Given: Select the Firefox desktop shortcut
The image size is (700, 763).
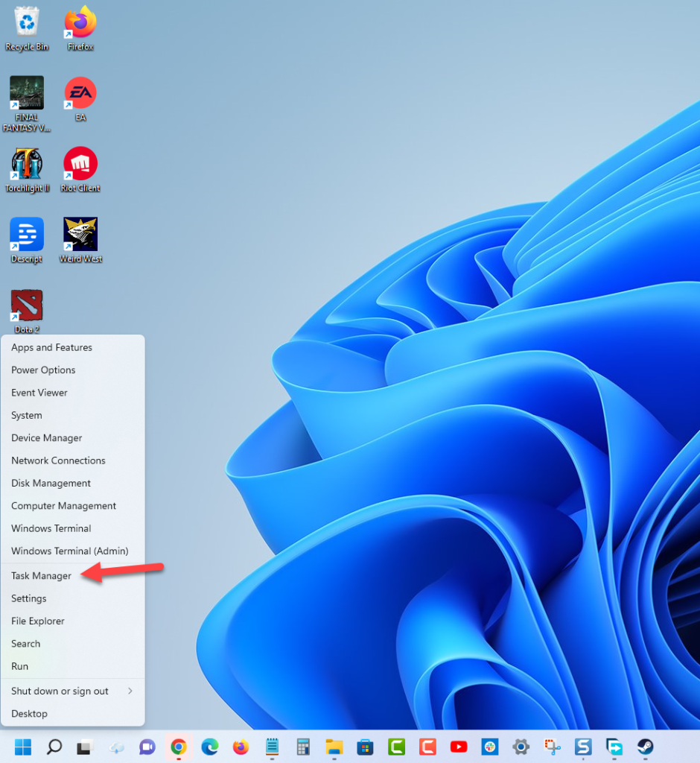Looking at the screenshot, I should click(80, 28).
